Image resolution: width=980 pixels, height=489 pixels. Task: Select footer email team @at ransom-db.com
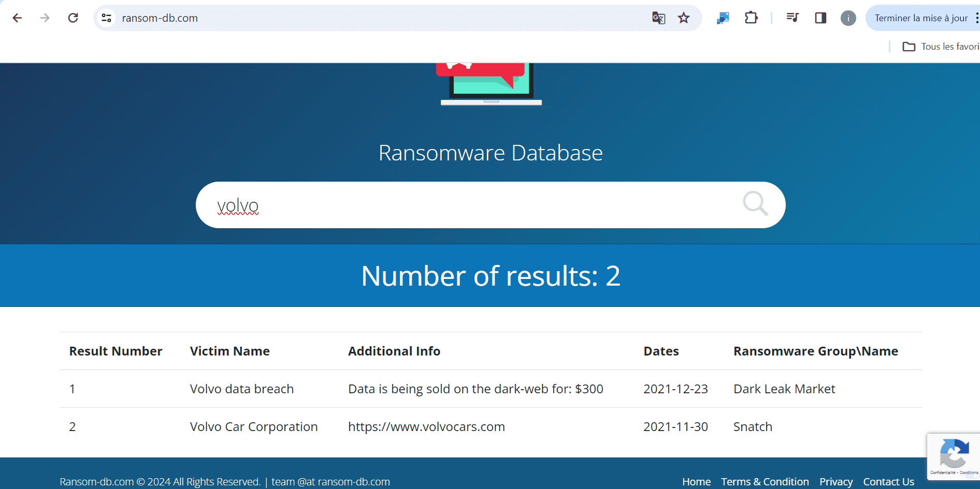330,482
